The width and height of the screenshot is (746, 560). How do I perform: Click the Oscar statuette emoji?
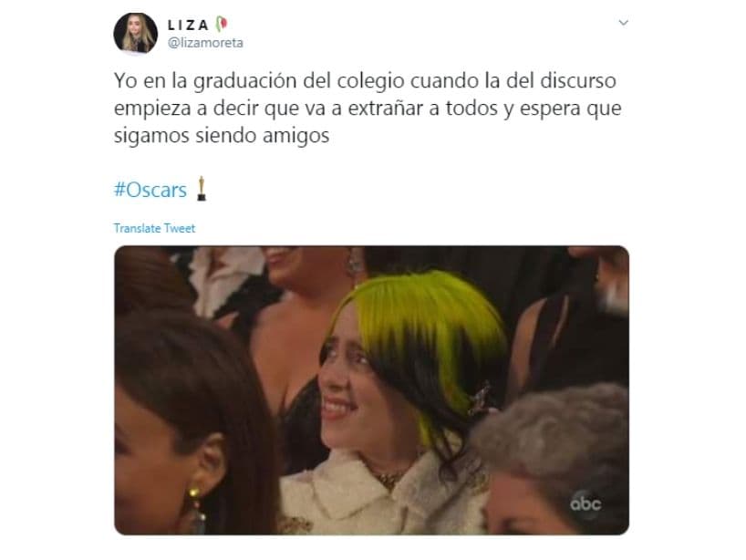coord(202,189)
